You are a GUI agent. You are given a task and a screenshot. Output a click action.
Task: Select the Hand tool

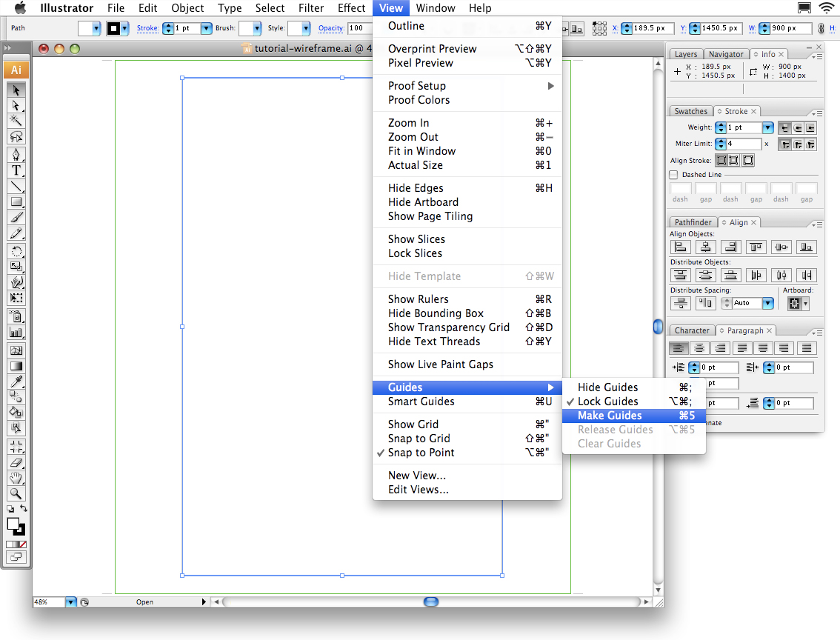tap(16, 478)
